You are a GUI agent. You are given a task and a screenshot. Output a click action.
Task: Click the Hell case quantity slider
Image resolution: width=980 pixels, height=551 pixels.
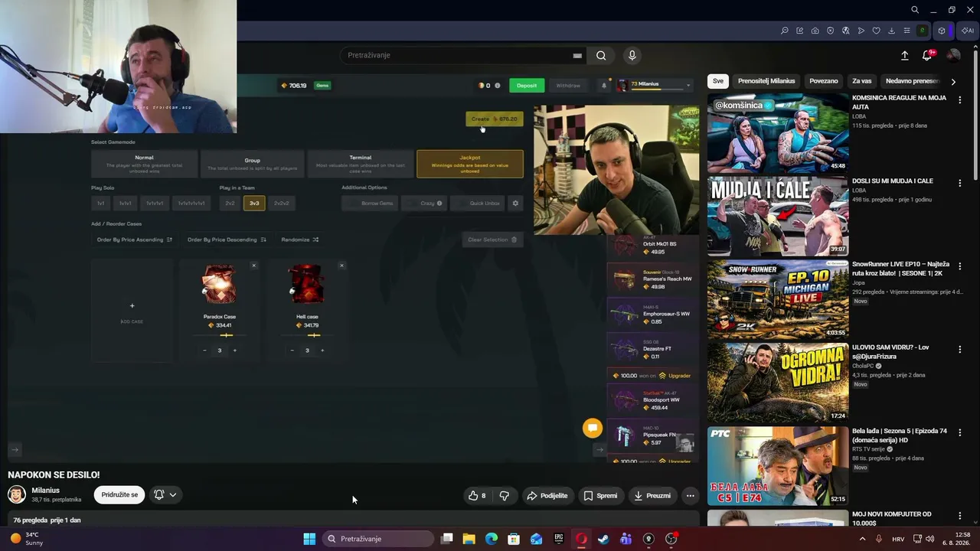pos(313,335)
